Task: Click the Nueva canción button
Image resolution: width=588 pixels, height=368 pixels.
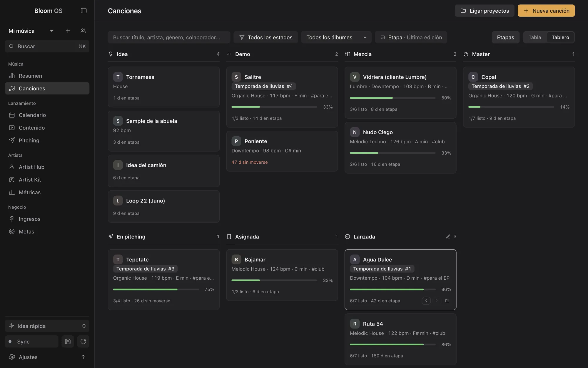Action: click(546, 11)
